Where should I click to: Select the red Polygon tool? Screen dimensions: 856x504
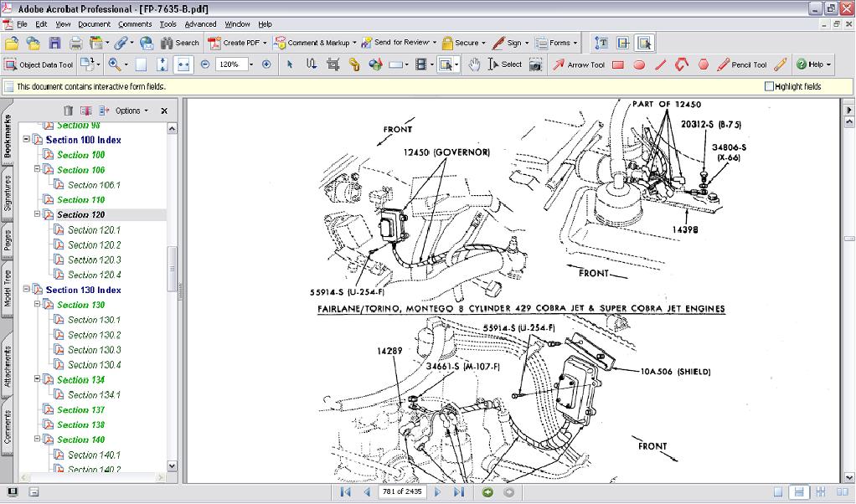(x=704, y=65)
